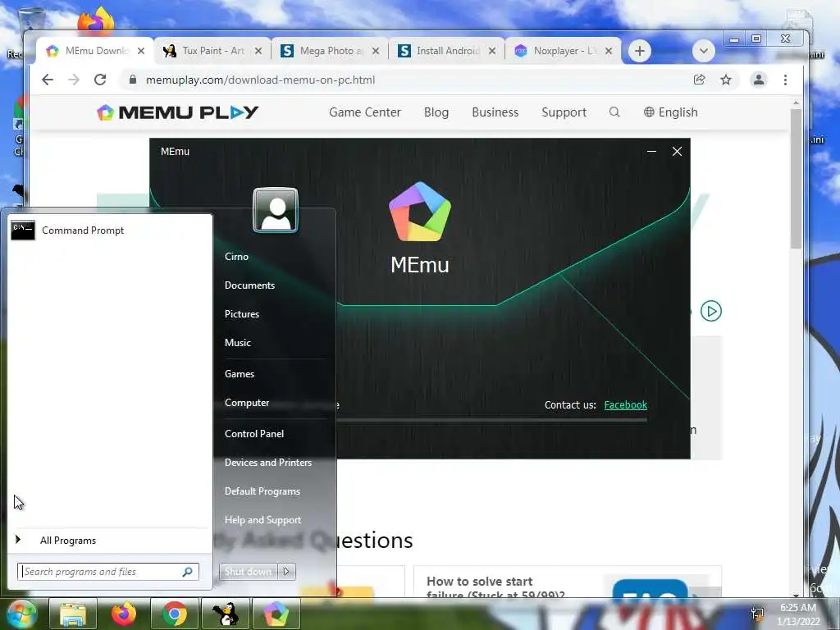This screenshot has height=630, width=840.
Task: Open Chrome three-dot menu
Action: (x=785, y=80)
